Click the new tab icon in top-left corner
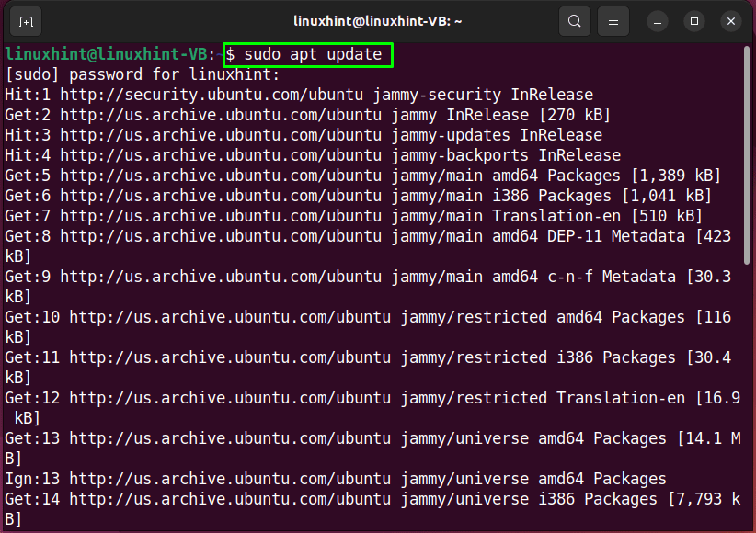This screenshot has height=533, width=756. [24, 20]
